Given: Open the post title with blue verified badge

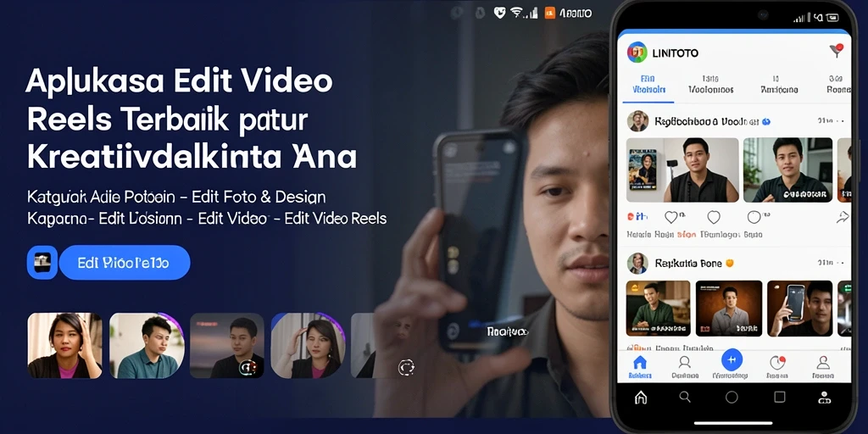Looking at the screenshot, I should coord(712,120).
